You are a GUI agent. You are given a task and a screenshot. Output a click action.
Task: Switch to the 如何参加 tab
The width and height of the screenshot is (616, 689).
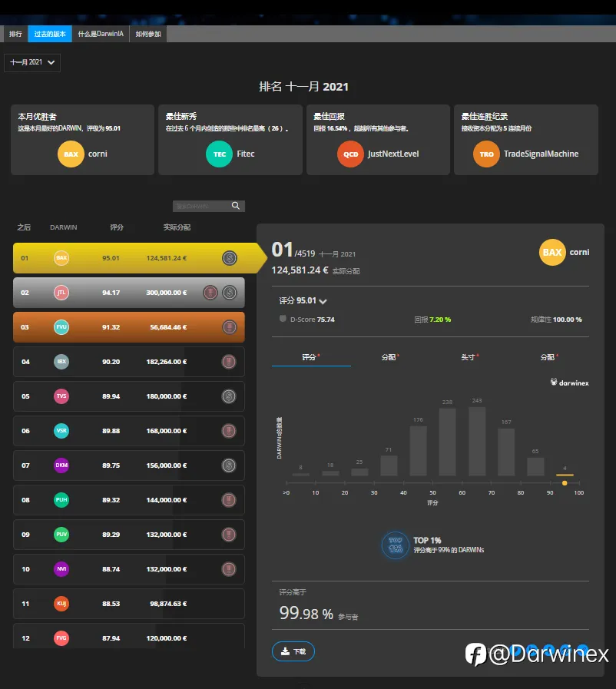[148, 34]
